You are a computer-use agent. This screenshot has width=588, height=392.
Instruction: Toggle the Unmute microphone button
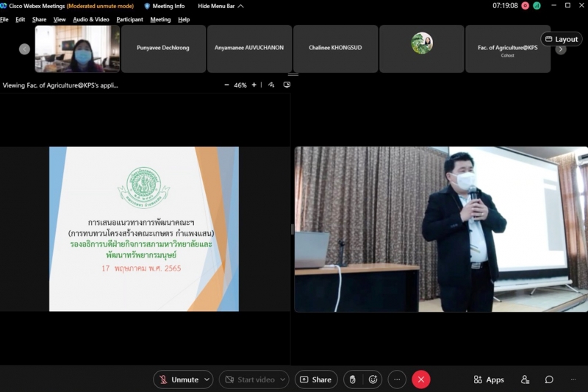pyautogui.click(x=178, y=379)
